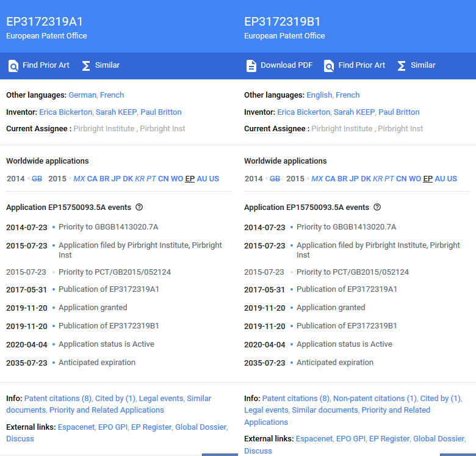
Task: Select inventor Erica Bickerton in left panel
Action: tap(66, 112)
